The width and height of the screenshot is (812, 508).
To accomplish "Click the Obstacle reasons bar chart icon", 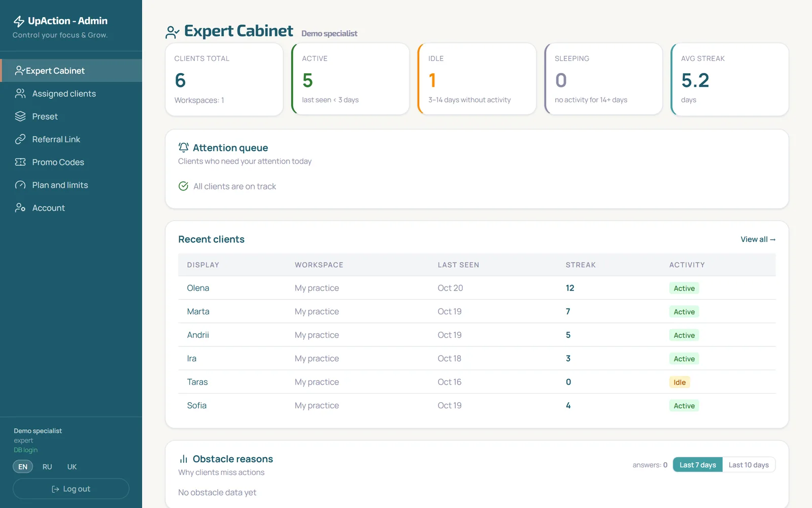I will click(x=183, y=459).
